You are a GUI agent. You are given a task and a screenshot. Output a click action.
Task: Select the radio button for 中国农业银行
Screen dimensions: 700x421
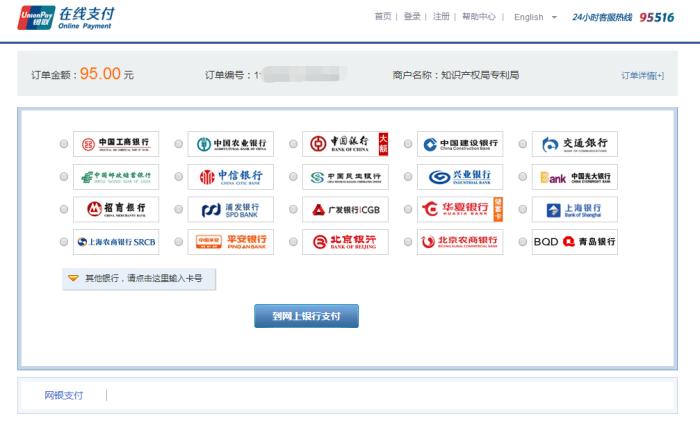[x=179, y=144]
